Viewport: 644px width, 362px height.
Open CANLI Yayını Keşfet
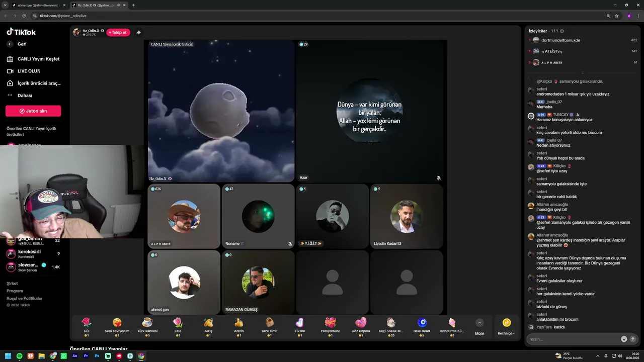(33, 59)
